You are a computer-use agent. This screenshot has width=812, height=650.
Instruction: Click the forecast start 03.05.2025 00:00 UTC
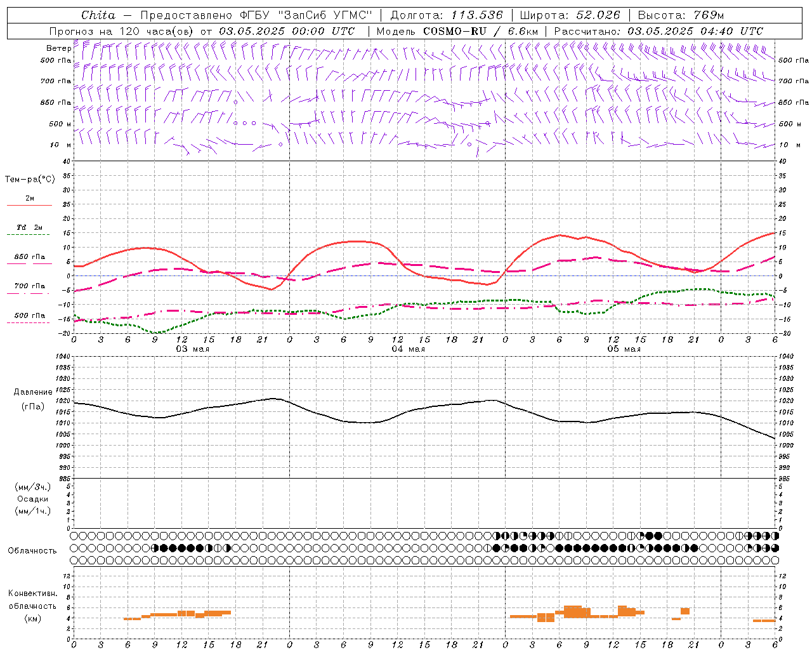point(287,31)
